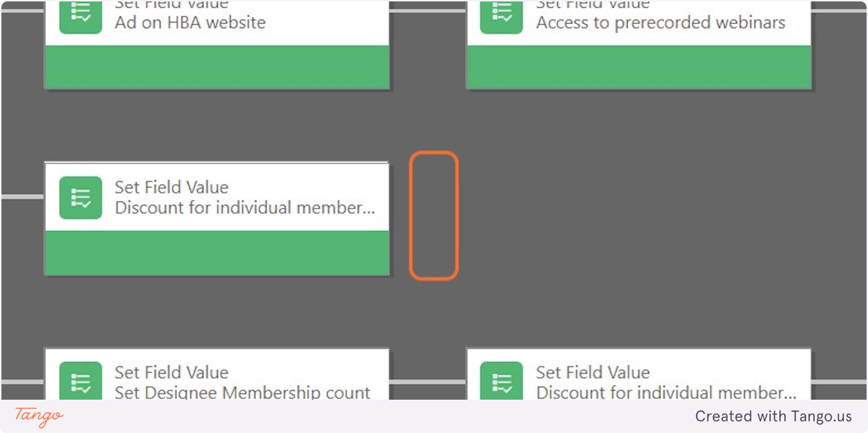Click the Set Field Value title above Set Designee Membership count
The height and width of the screenshot is (433, 868).
click(x=171, y=373)
